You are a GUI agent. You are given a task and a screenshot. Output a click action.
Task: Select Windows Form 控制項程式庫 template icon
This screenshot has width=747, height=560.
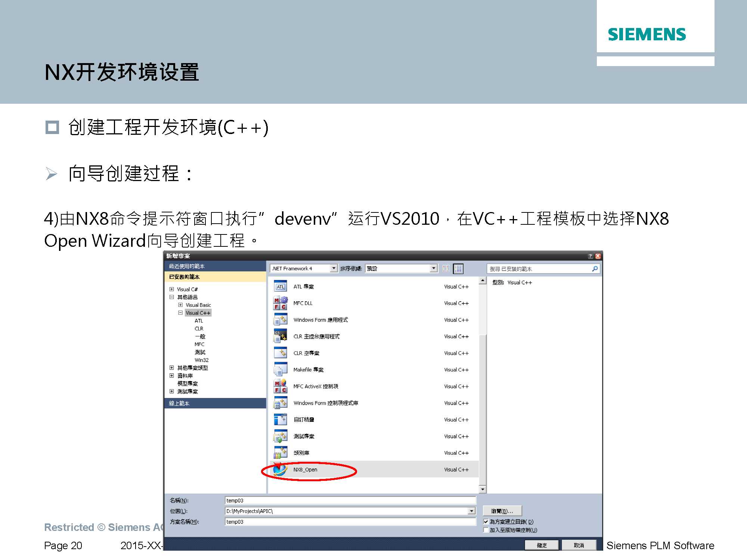[x=280, y=403]
